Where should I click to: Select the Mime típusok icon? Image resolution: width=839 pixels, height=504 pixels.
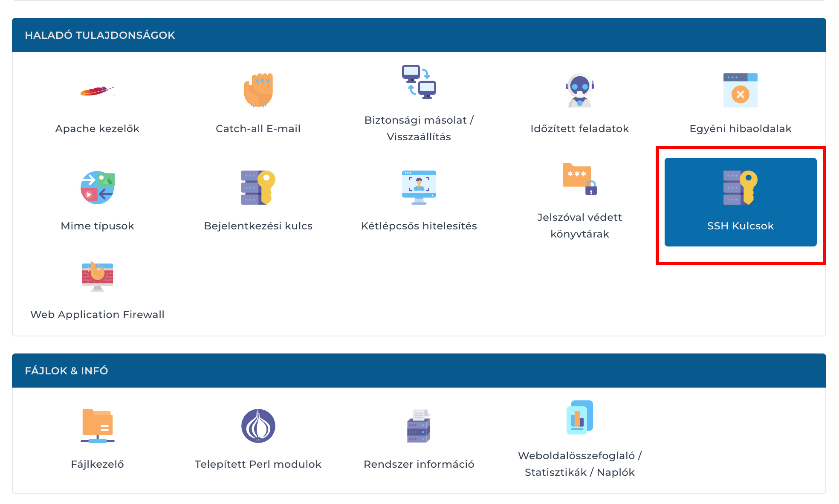[x=97, y=188]
